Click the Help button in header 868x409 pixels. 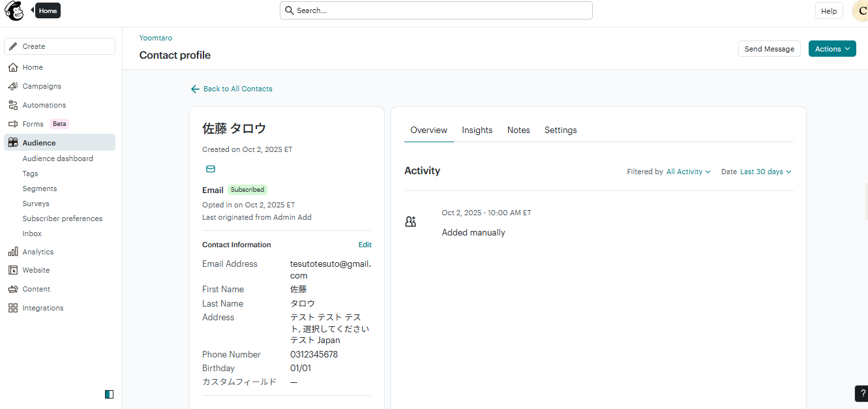[828, 11]
